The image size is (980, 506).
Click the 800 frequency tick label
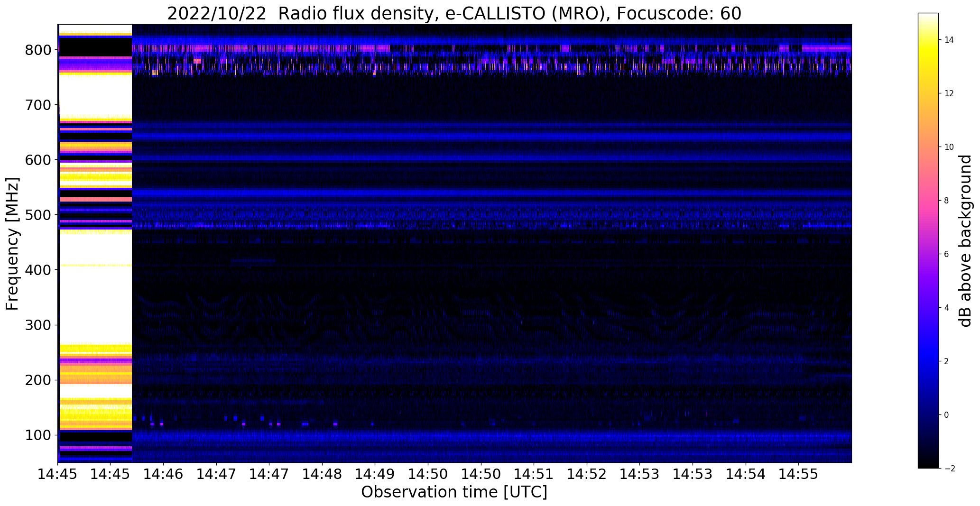click(39, 50)
